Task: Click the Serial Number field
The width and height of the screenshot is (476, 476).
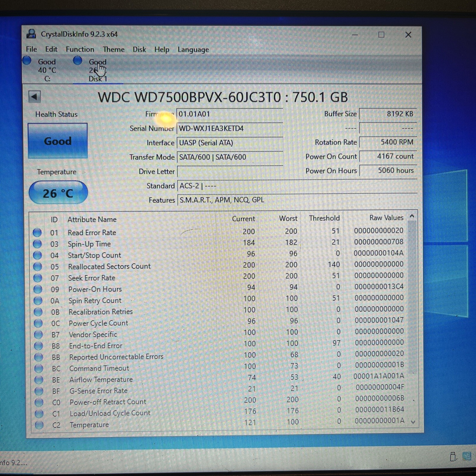Action: tap(229, 129)
